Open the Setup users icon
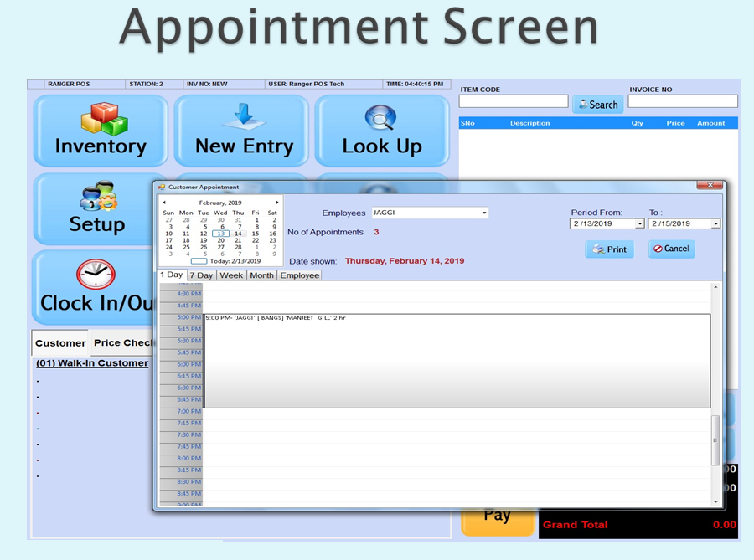This screenshot has width=754, height=560. pos(98,196)
